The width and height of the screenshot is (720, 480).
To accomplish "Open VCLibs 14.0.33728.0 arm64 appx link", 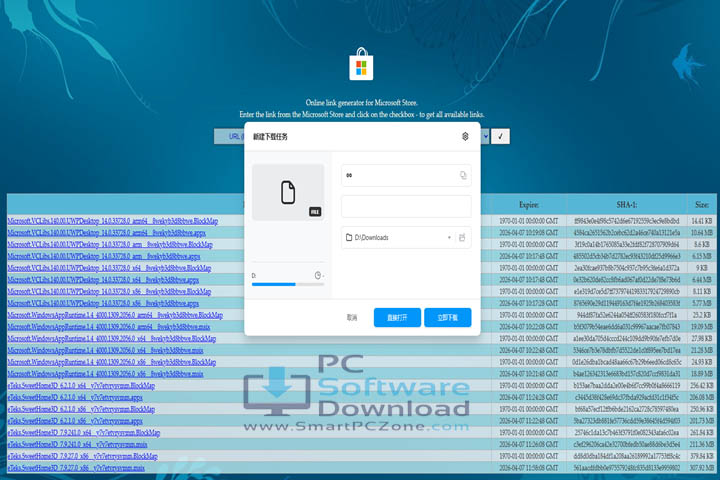I will pyautogui.click(x=106, y=233).
